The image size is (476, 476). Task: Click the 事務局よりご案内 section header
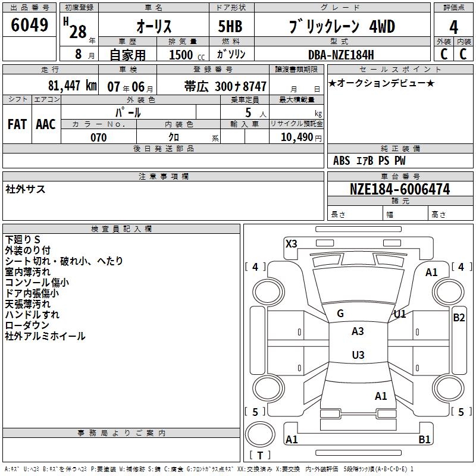tap(121, 433)
